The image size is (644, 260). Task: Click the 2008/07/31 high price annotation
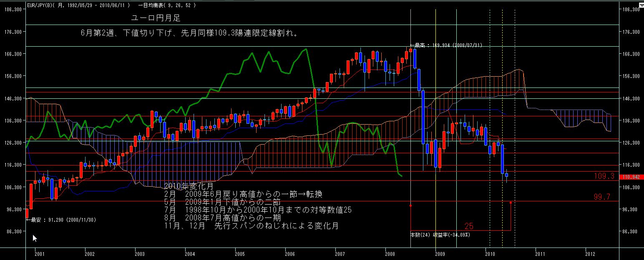pos(446,45)
